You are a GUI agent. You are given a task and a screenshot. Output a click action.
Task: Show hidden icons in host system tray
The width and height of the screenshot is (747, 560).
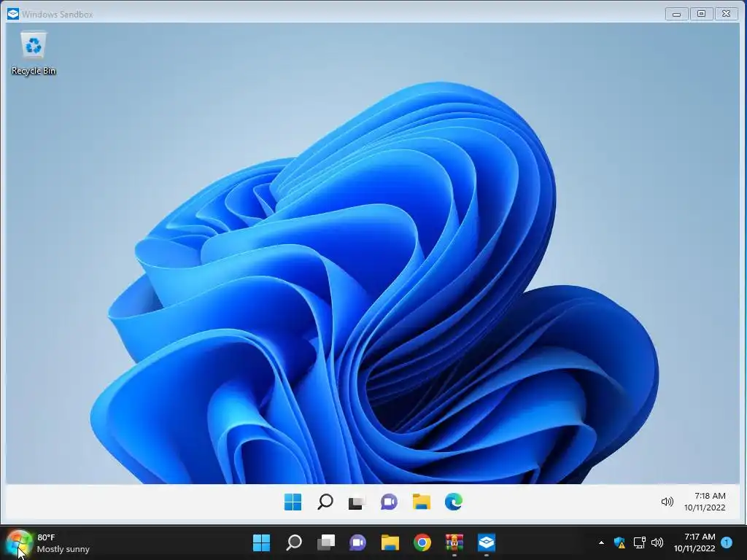pos(601,542)
